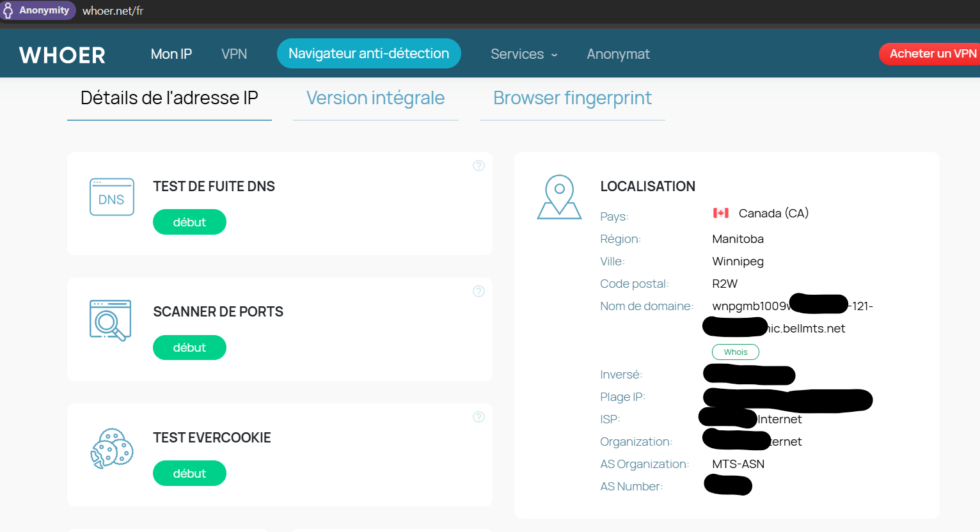Click the Canada flag icon
This screenshot has height=532, width=980.
721,213
